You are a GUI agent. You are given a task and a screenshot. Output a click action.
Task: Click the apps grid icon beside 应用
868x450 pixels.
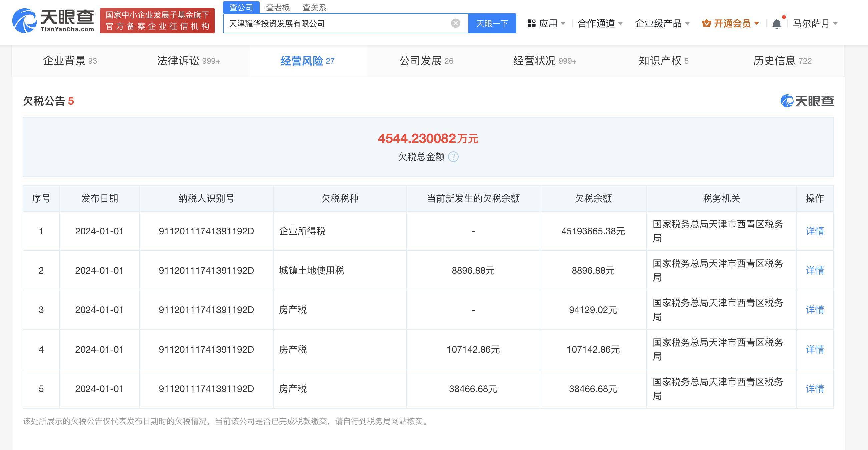[532, 23]
